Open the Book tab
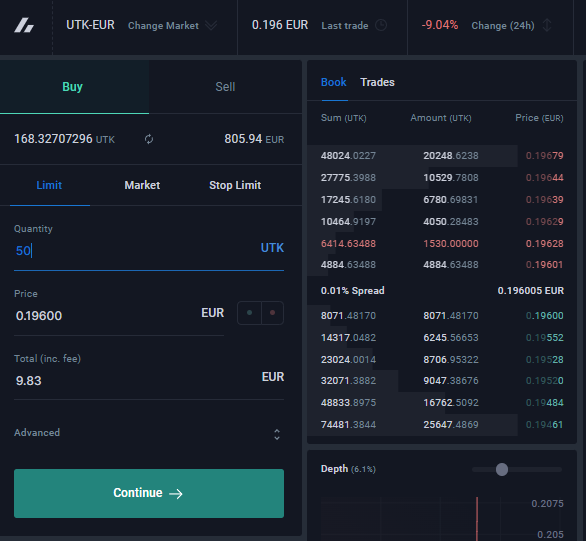Screen dimensions: 586x541 click(x=334, y=82)
